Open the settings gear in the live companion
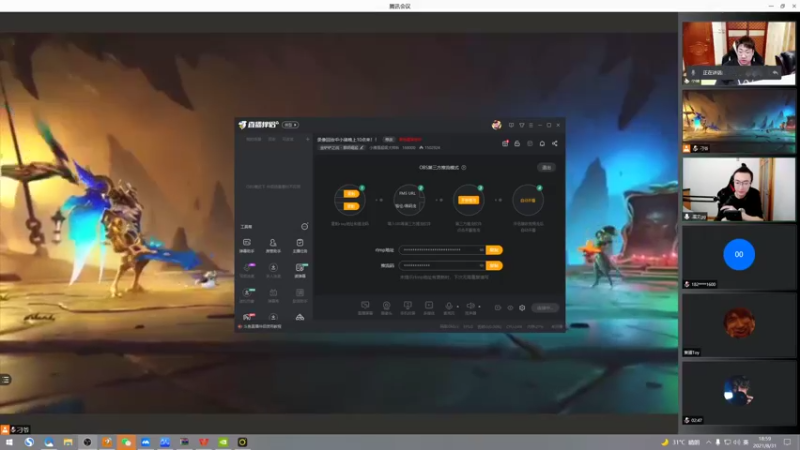 tap(522, 308)
